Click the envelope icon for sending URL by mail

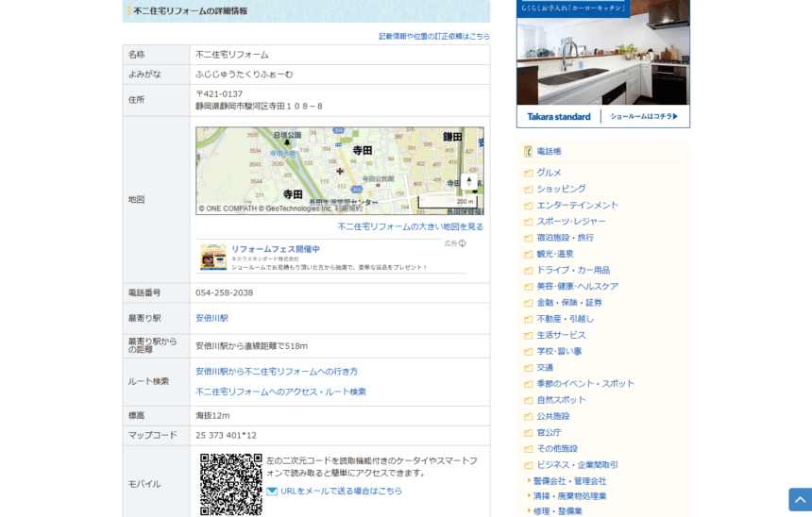[x=272, y=492]
